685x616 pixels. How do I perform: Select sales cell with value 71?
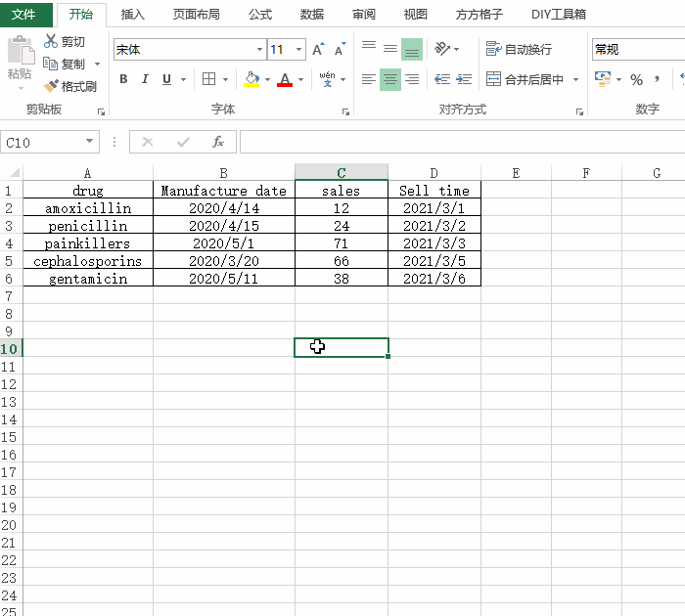342,243
